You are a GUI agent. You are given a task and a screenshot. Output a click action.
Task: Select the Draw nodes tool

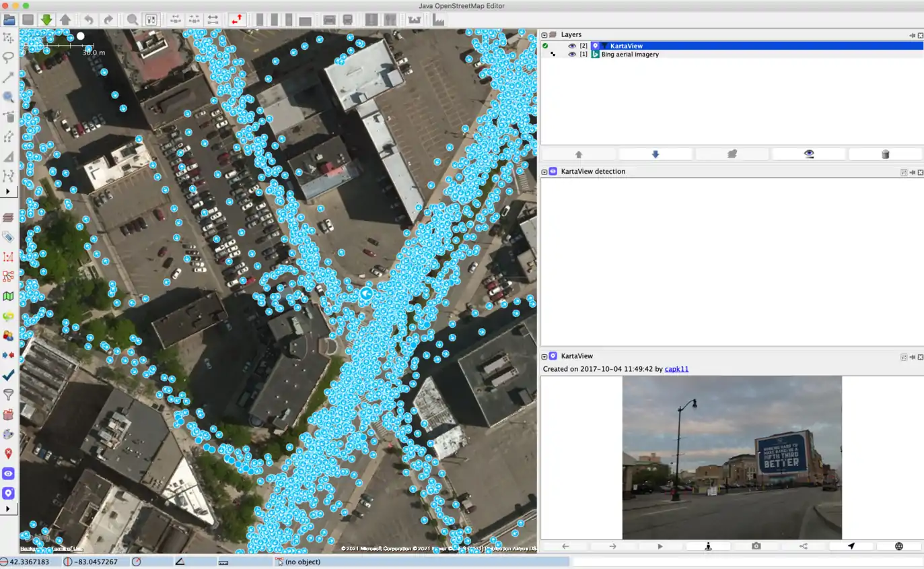point(8,77)
